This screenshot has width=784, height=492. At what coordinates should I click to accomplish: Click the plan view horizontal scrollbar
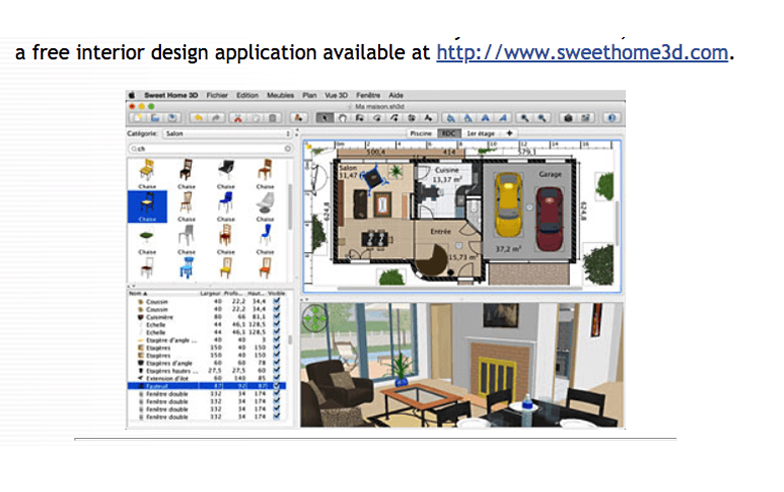(x=459, y=288)
